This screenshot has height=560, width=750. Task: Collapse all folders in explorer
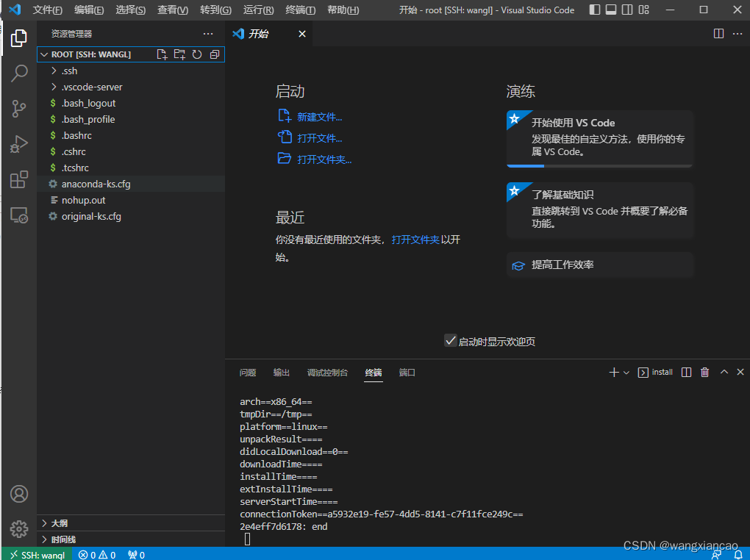(x=215, y=54)
